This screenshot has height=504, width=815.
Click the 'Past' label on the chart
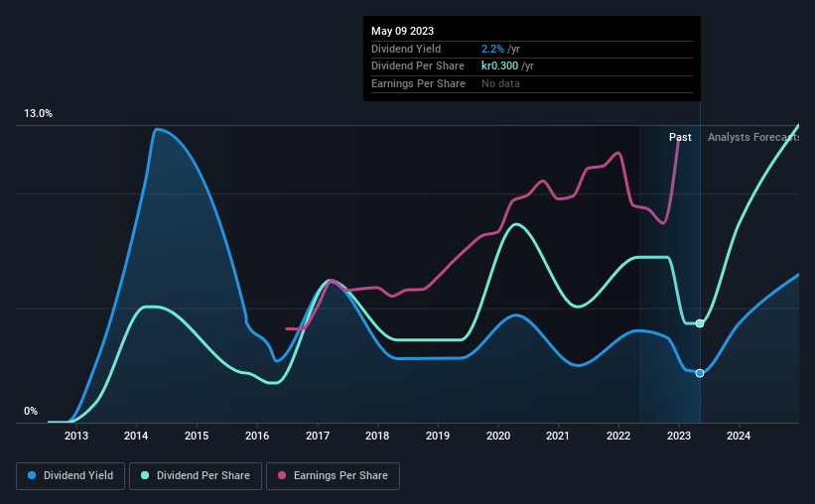(x=680, y=137)
